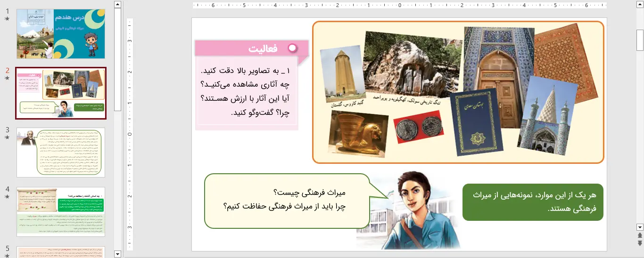Select the partially visible slide 5 thumbnail
The width and height of the screenshot is (644, 258).
tap(61, 252)
